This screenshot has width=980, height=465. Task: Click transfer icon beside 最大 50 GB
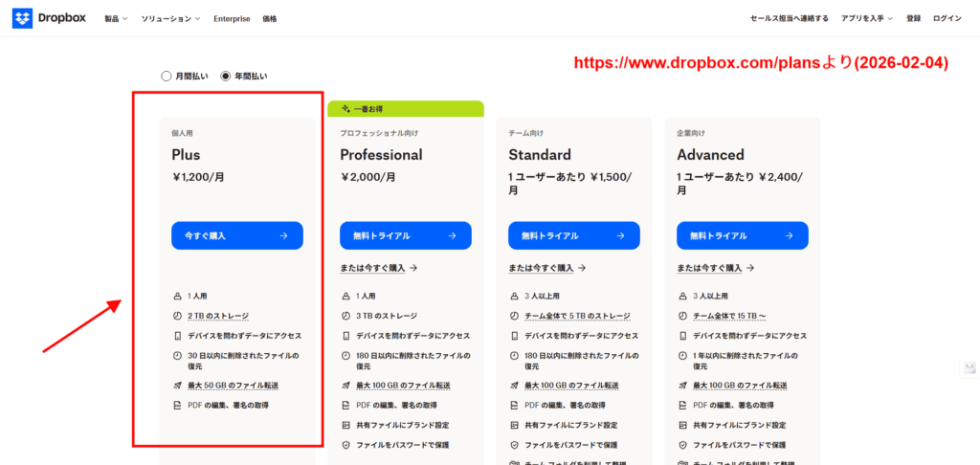(x=177, y=385)
